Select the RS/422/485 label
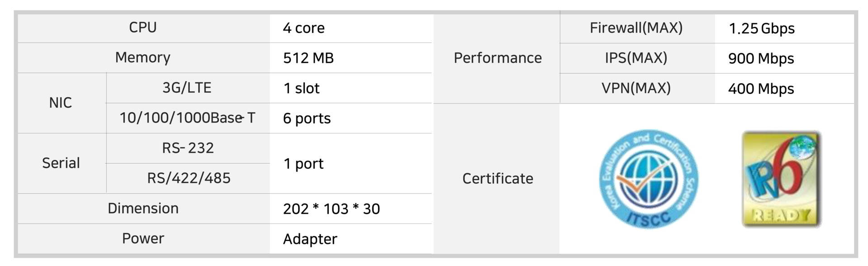The width and height of the screenshot is (868, 266). [x=189, y=178]
